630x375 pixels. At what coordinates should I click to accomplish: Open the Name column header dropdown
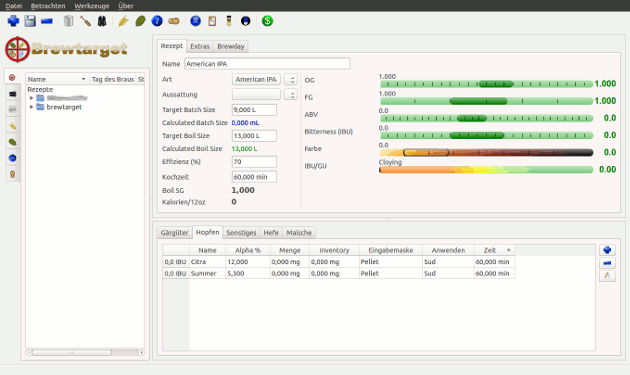click(84, 79)
